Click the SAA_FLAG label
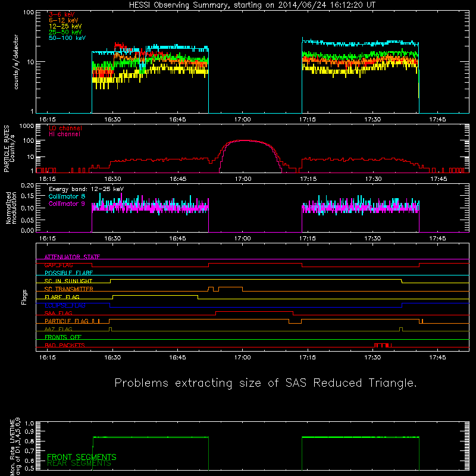Image resolution: width=476 pixels, height=476 pixels. (x=58, y=313)
